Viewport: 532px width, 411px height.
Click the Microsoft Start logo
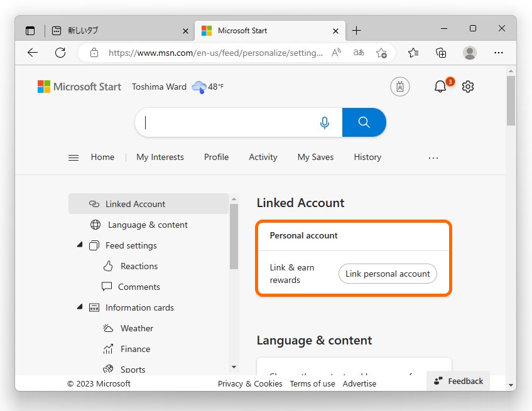tap(79, 87)
